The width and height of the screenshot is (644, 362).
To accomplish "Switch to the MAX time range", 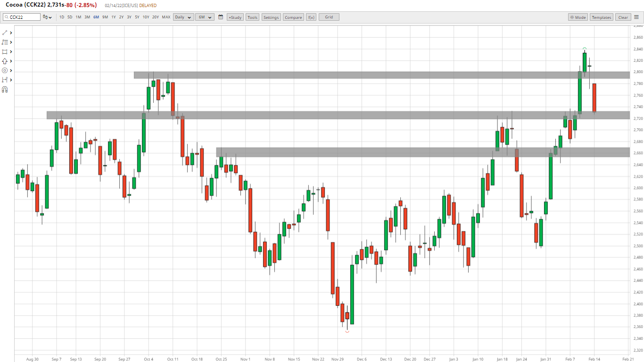I will pyautogui.click(x=166, y=17).
